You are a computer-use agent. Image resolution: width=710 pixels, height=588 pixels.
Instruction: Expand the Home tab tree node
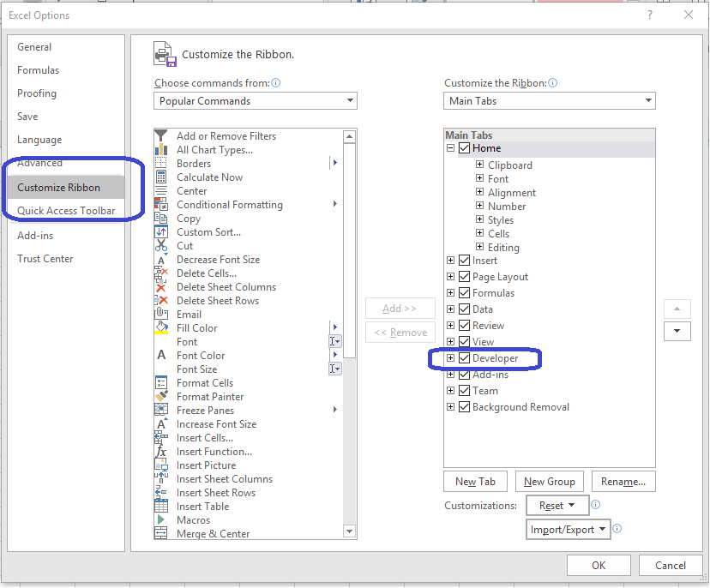[x=451, y=147]
